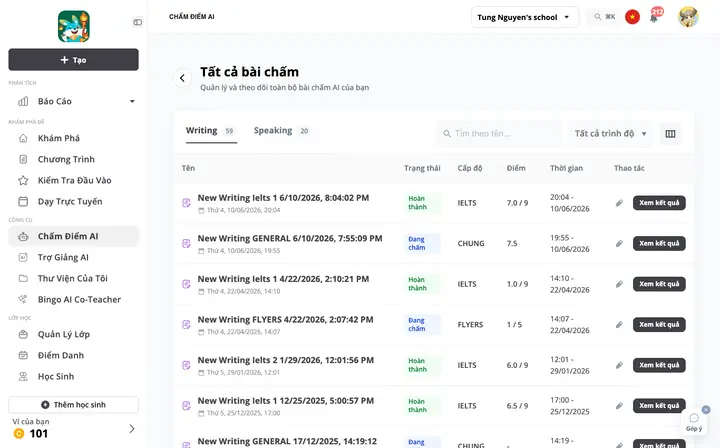Screen dimensions: 720x448
Task: Close the Góp ý feedback widget
Action: [706, 409]
